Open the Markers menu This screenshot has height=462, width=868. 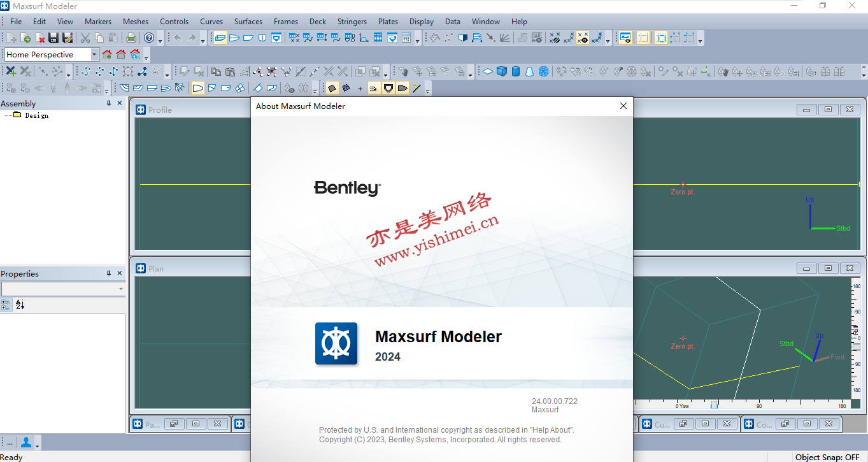(97, 21)
